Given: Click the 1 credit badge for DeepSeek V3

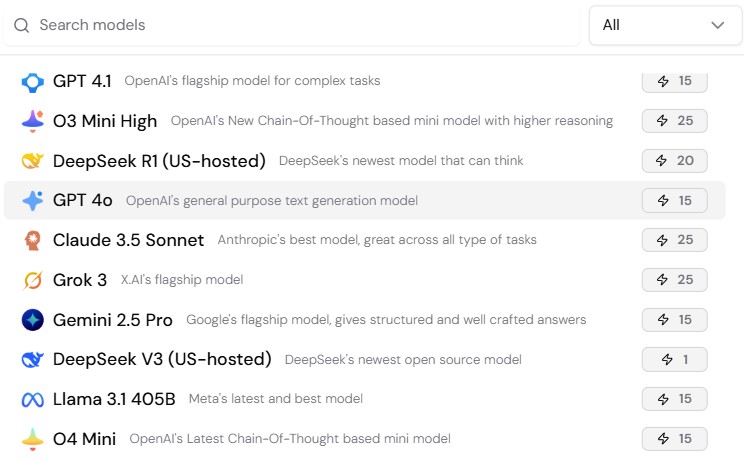Looking at the screenshot, I should coord(675,359).
